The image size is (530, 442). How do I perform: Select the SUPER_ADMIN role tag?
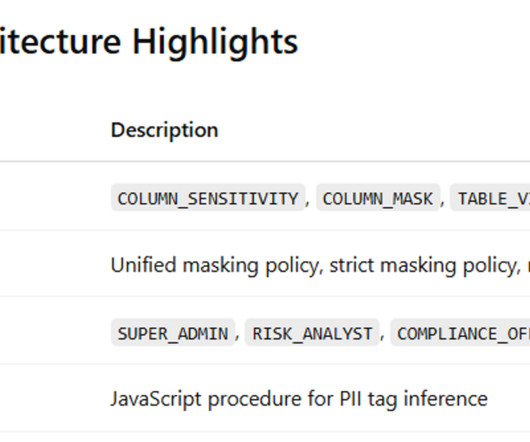coord(173,334)
